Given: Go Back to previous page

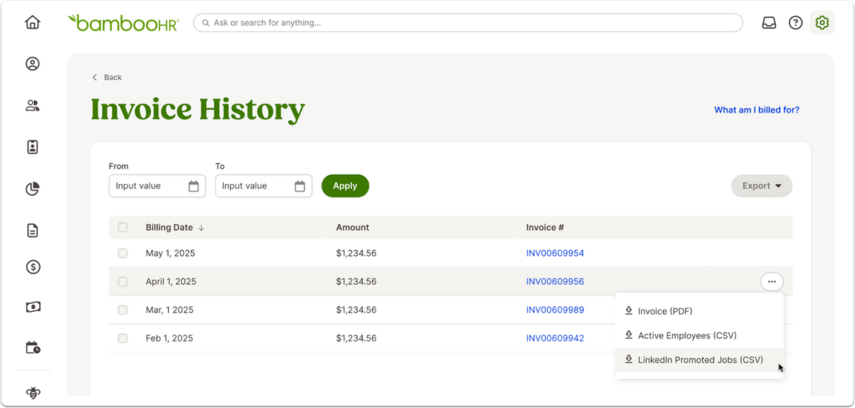Looking at the screenshot, I should (x=107, y=77).
